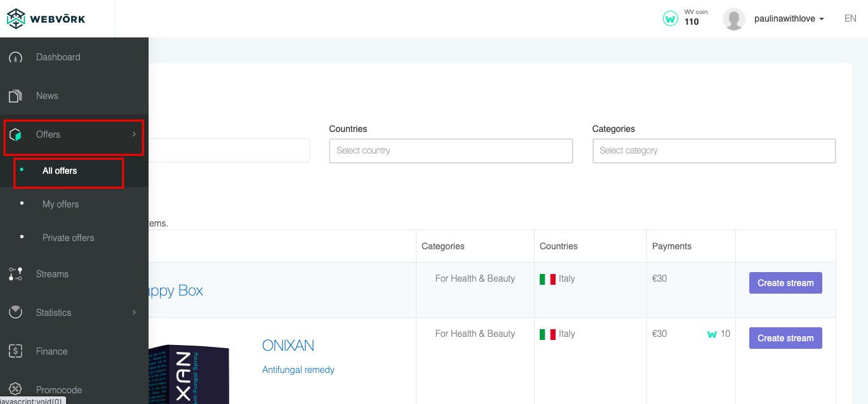The width and height of the screenshot is (868, 404).
Task: Click the News document icon
Action: click(x=15, y=96)
